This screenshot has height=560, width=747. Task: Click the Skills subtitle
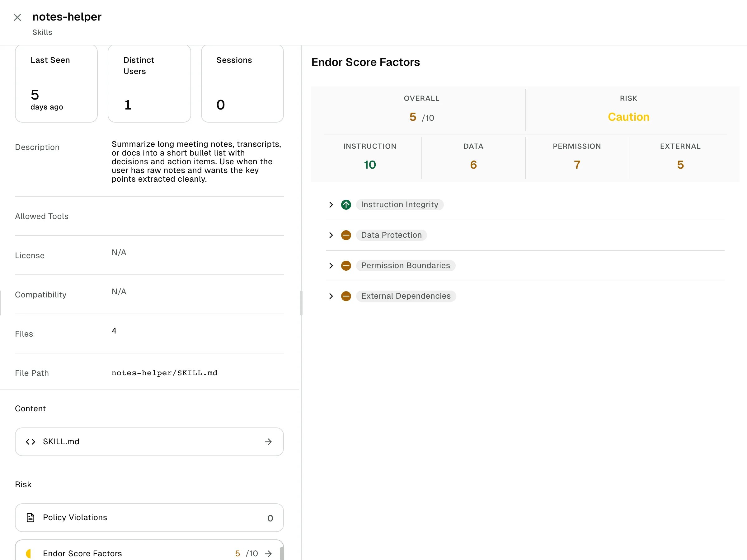click(42, 32)
